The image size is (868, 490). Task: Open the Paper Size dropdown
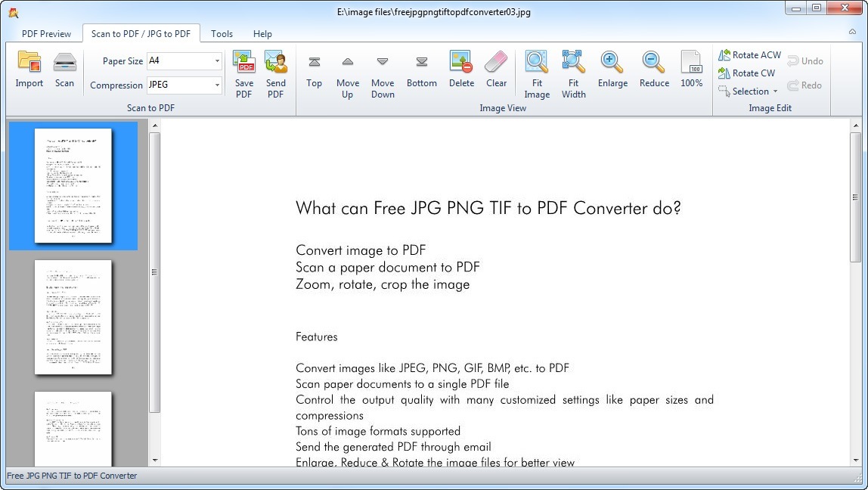coord(216,60)
